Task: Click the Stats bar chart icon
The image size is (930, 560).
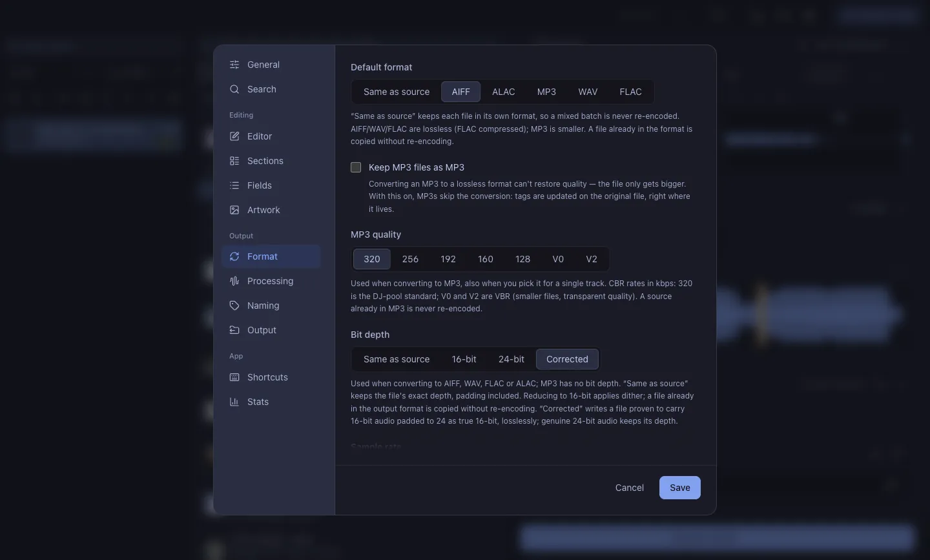Action: pyautogui.click(x=234, y=402)
